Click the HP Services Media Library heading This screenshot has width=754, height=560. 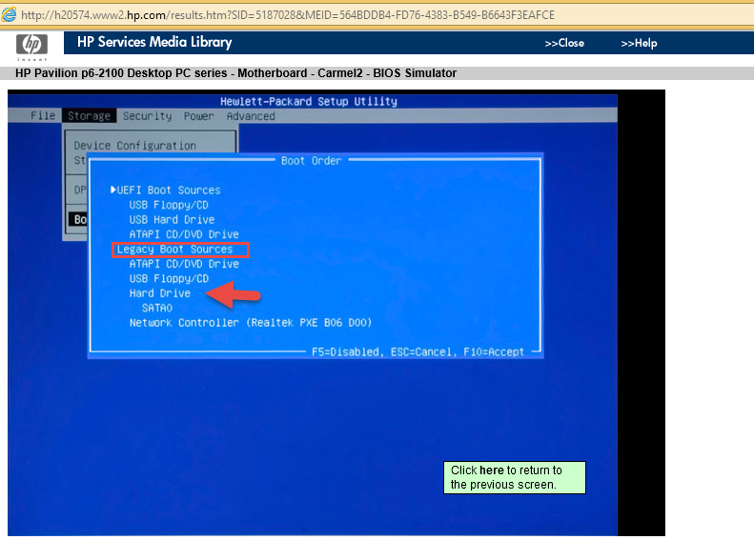[x=154, y=42]
